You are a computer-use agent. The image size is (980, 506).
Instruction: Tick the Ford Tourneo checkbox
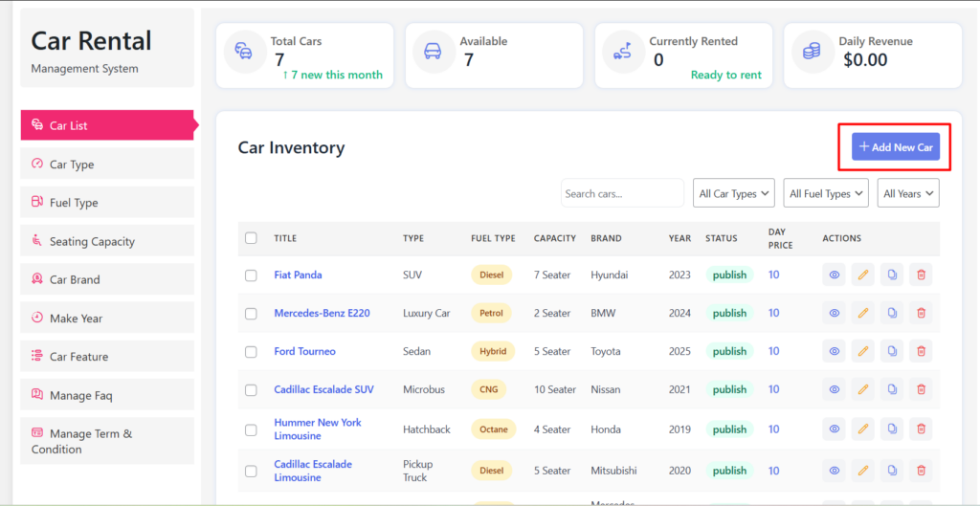(x=251, y=352)
